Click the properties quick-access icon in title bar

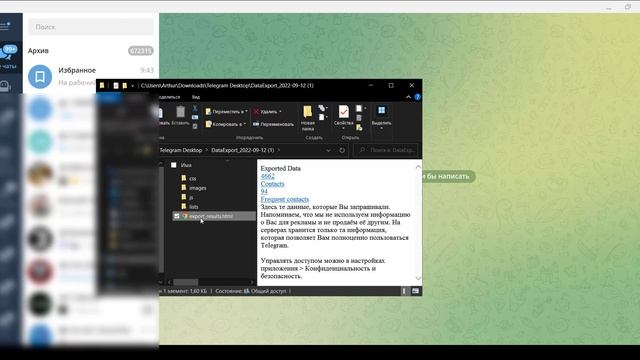116,85
